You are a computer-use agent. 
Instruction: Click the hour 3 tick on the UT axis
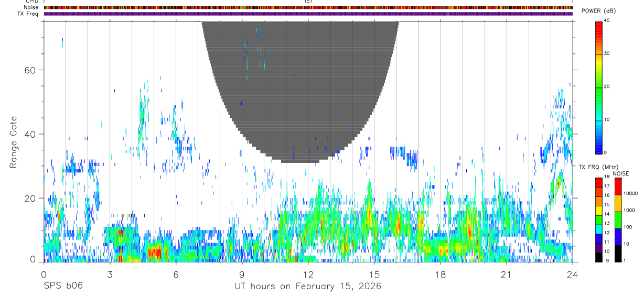coord(110,274)
